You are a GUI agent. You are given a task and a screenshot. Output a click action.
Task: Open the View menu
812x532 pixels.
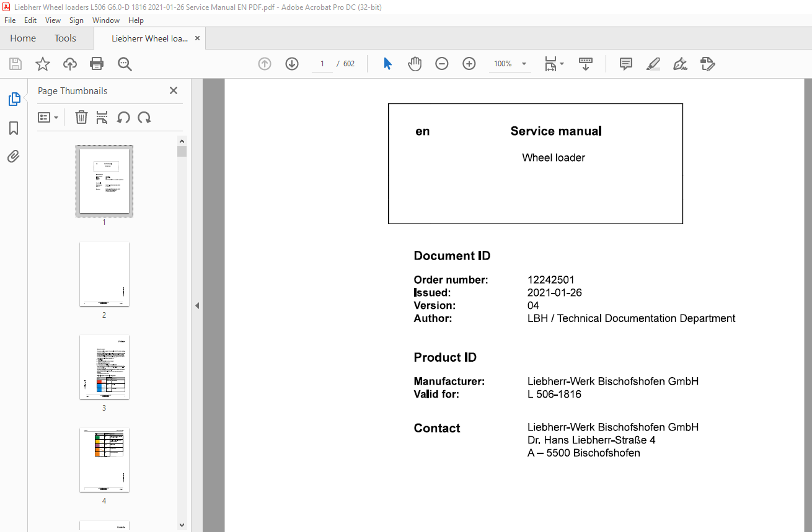point(53,20)
